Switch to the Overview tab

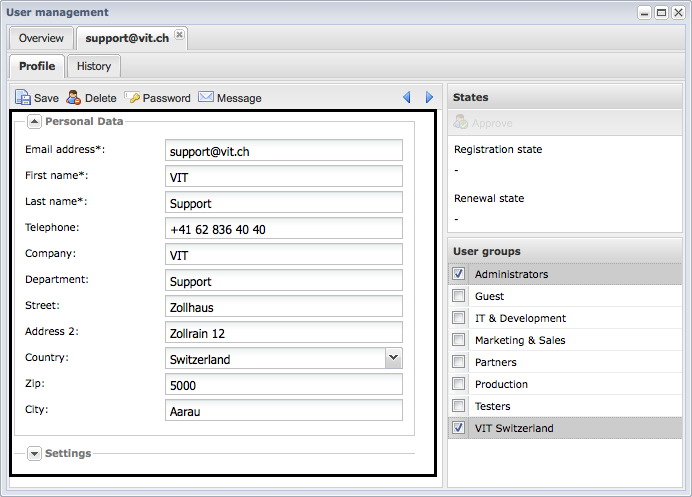(x=41, y=38)
